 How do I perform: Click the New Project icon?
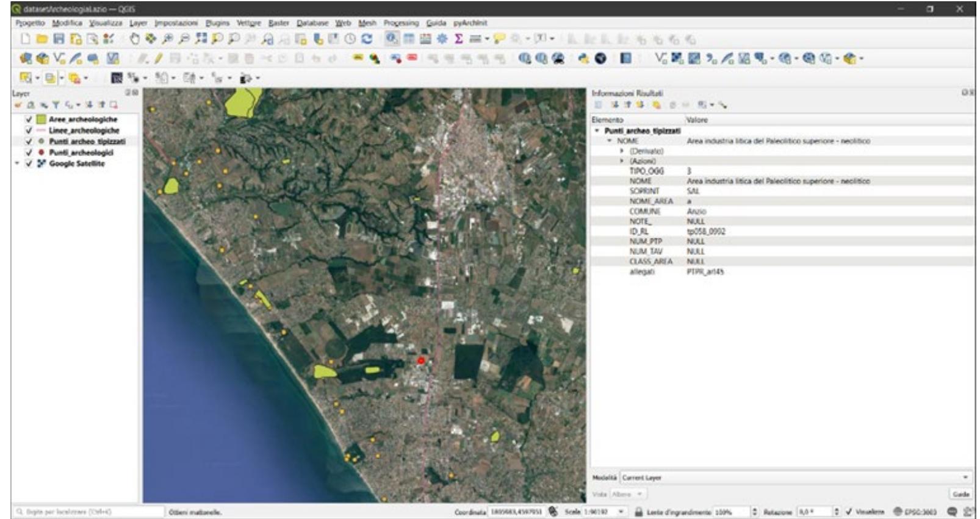click(x=26, y=39)
